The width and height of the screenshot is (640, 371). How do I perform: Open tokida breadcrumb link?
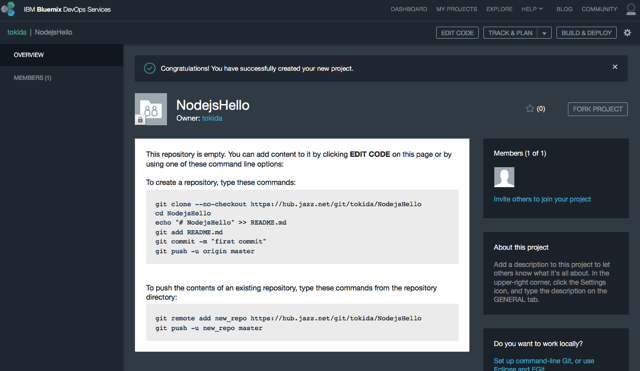17,32
